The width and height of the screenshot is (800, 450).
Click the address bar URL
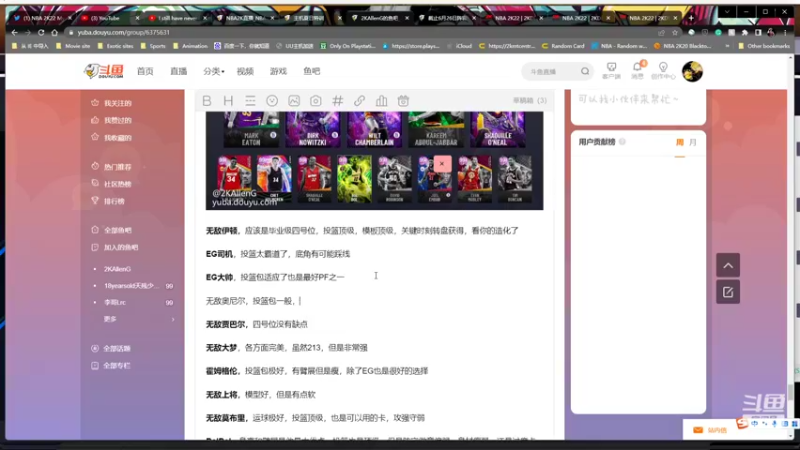(x=123, y=32)
